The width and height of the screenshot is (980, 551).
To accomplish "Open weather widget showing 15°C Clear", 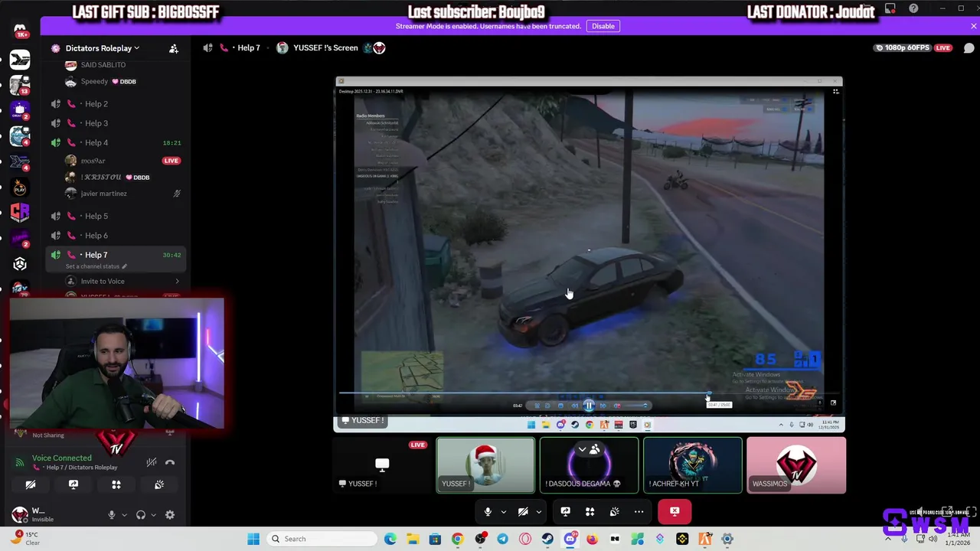I will point(24,539).
